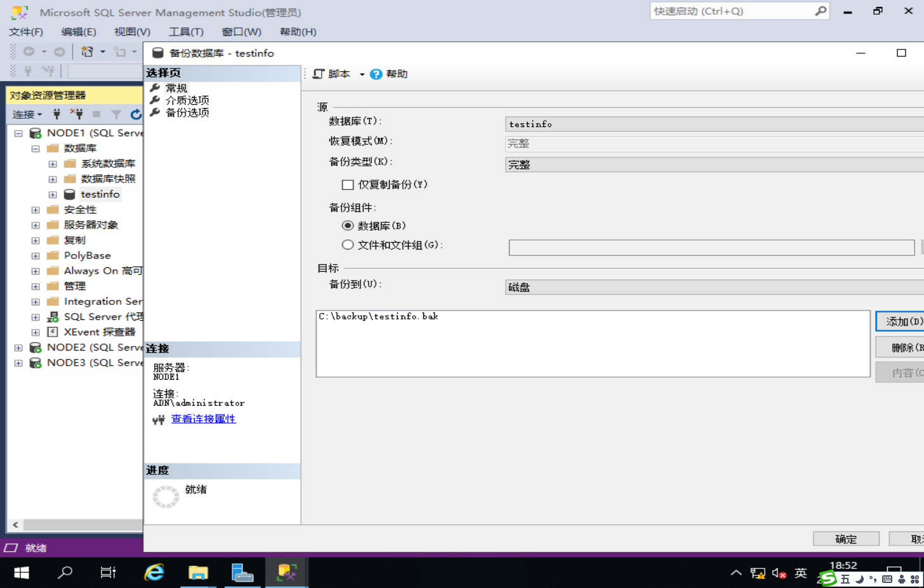Click the Stop square icon in Object Explorer
924x588 pixels.
click(96, 114)
